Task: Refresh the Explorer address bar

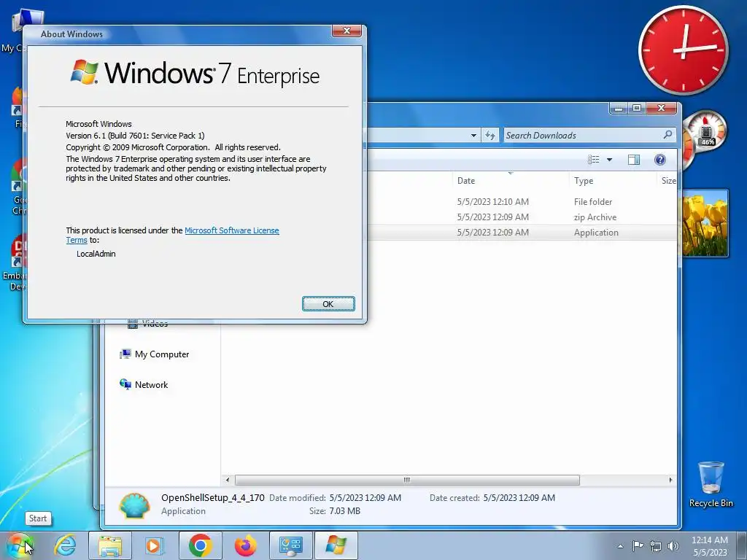Action: [489, 135]
